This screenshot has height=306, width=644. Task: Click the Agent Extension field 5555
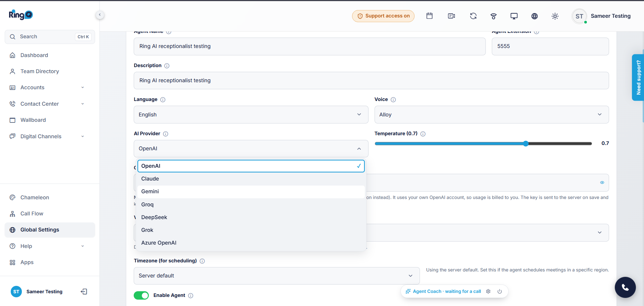click(550, 46)
